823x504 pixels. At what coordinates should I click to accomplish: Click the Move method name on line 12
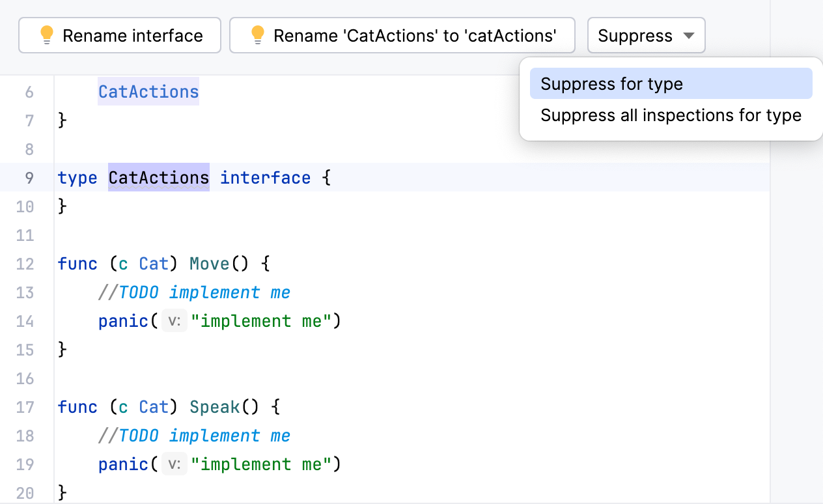coord(209,263)
